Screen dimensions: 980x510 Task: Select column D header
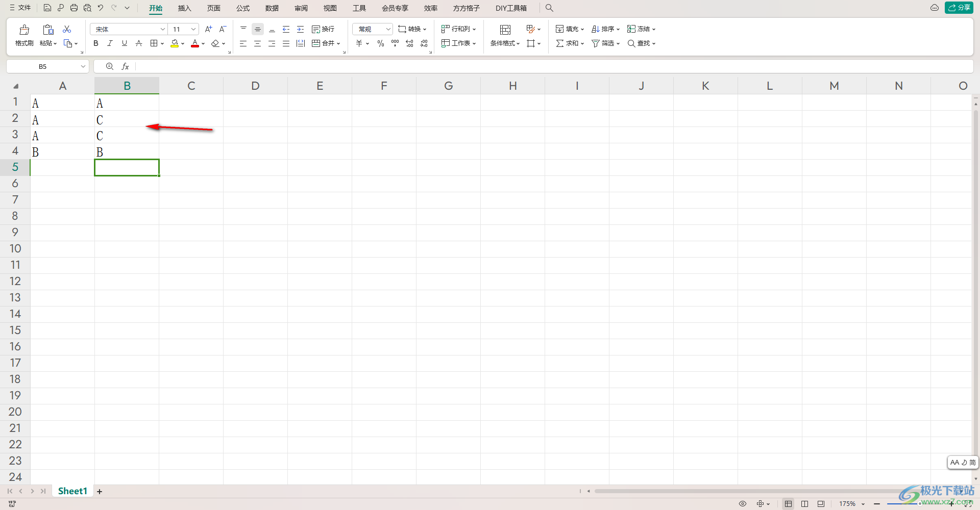pyautogui.click(x=255, y=86)
